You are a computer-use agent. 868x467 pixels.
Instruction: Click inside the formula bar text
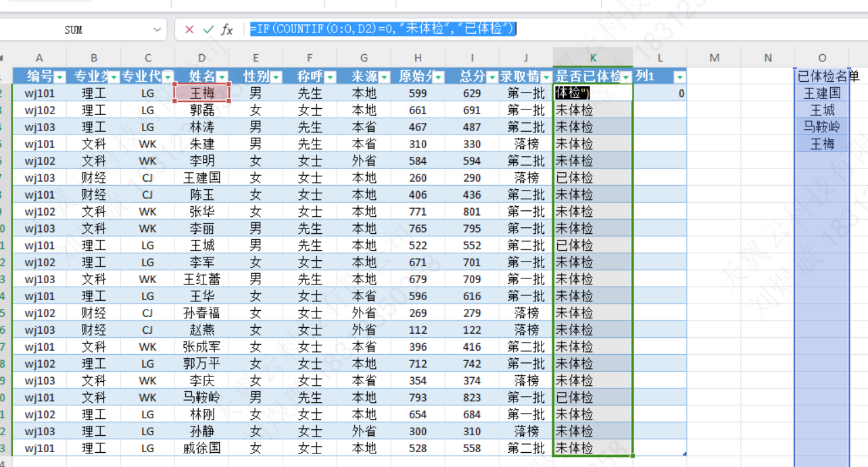coord(383,28)
